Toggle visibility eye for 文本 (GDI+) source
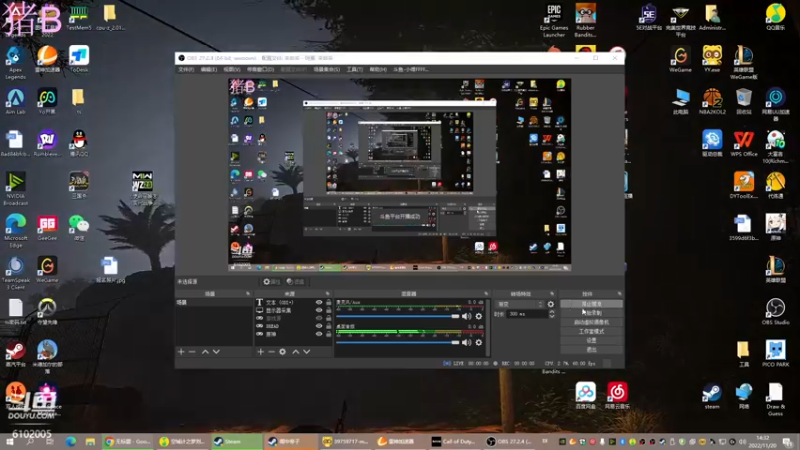This screenshot has height=450, width=800. pos(319,303)
